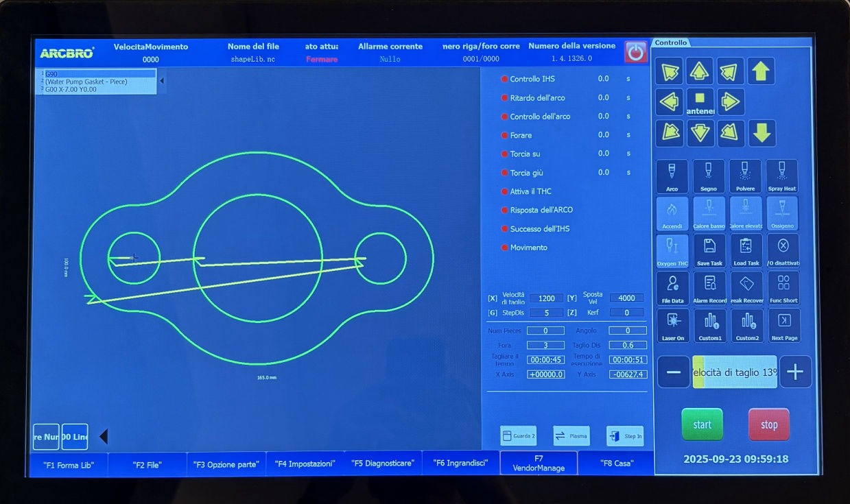Viewport: 850px width, 504px height.
Task: Switch cutting mode with the Plasma toggle
Action: point(571,435)
